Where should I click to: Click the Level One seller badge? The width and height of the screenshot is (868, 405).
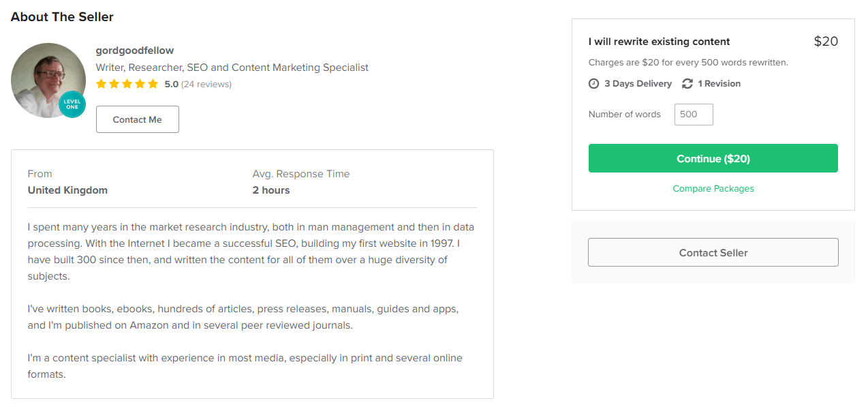pos(72,104)
